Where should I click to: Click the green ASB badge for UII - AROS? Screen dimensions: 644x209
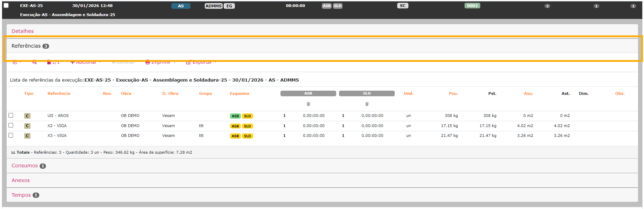point(235,116)
